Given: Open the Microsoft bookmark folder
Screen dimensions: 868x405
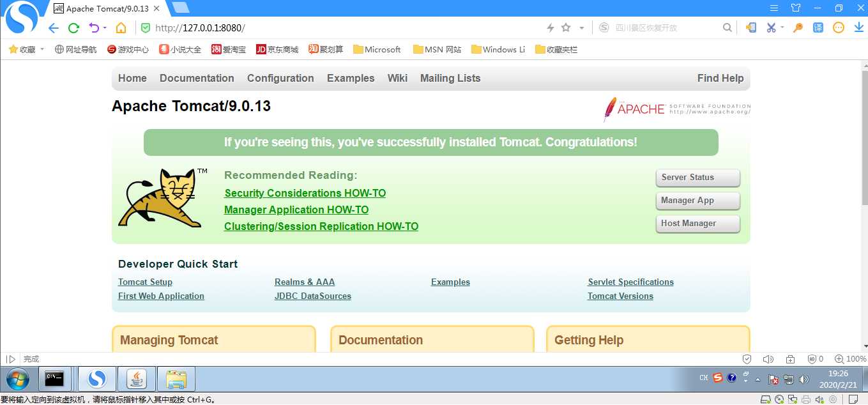Looking at the screenshot, I should click(x=377, y=49).
